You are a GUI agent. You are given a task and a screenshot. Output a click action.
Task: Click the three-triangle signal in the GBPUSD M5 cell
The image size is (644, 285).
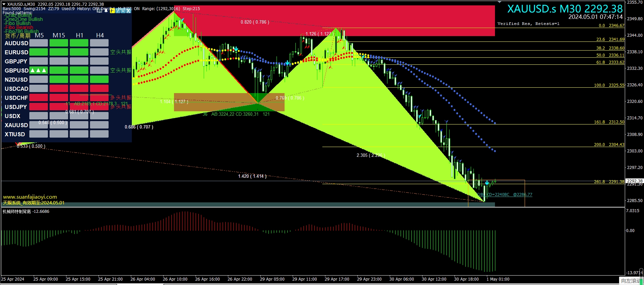coord(38,70)
